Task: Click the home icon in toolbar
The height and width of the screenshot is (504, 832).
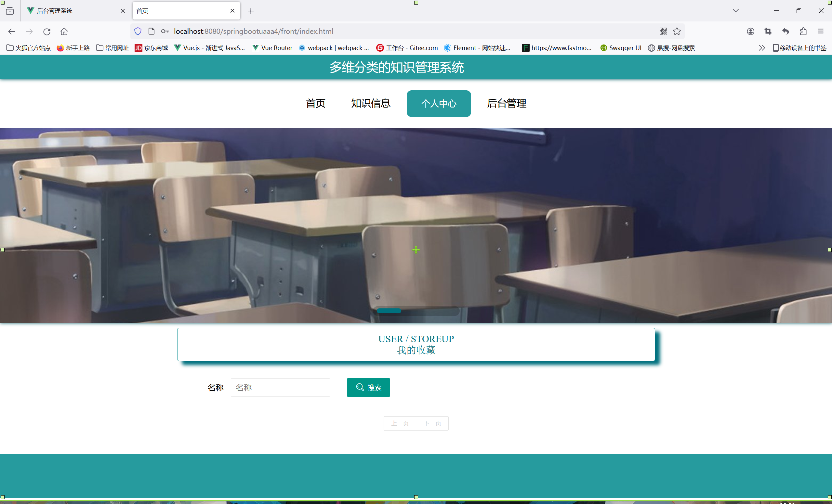Action: (64, 32)
